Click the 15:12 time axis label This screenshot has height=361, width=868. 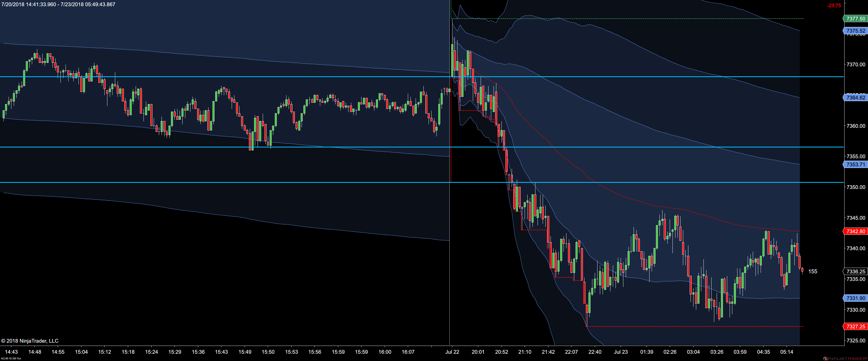104,352
